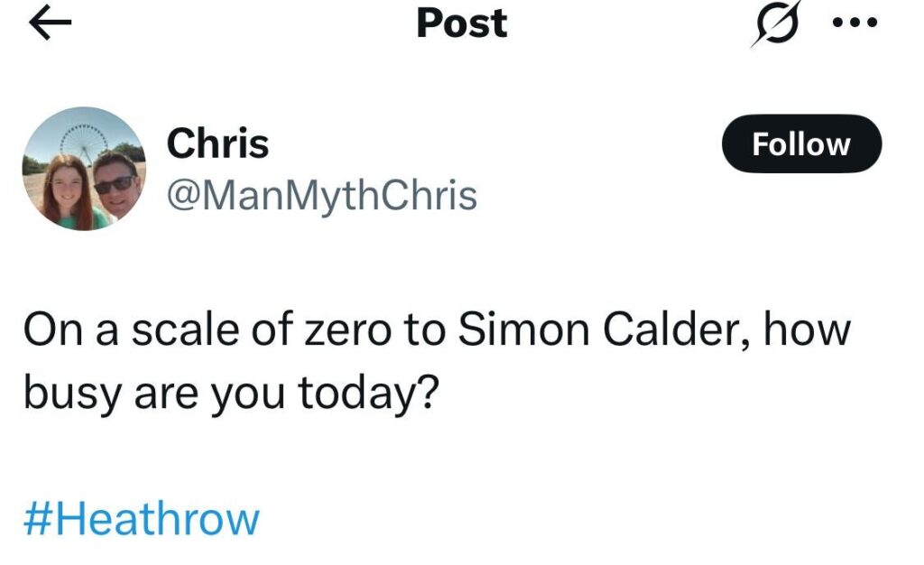Open the @ManMythChris handle
The image size is (924, 565).
321,194
